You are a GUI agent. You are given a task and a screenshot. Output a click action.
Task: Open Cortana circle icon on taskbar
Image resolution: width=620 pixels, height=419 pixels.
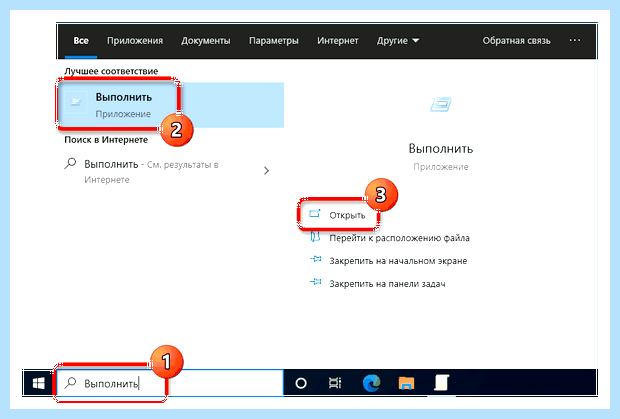[x=301, y=383]
